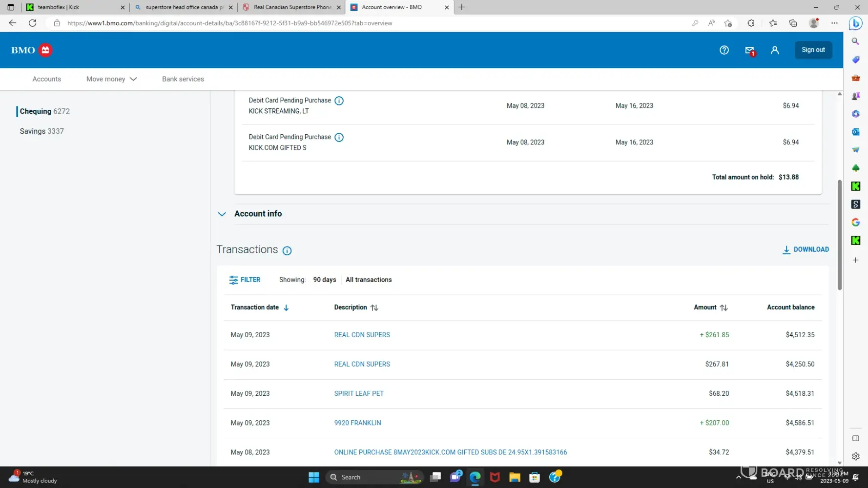Expand the Move money dropdown

point(111,79)
